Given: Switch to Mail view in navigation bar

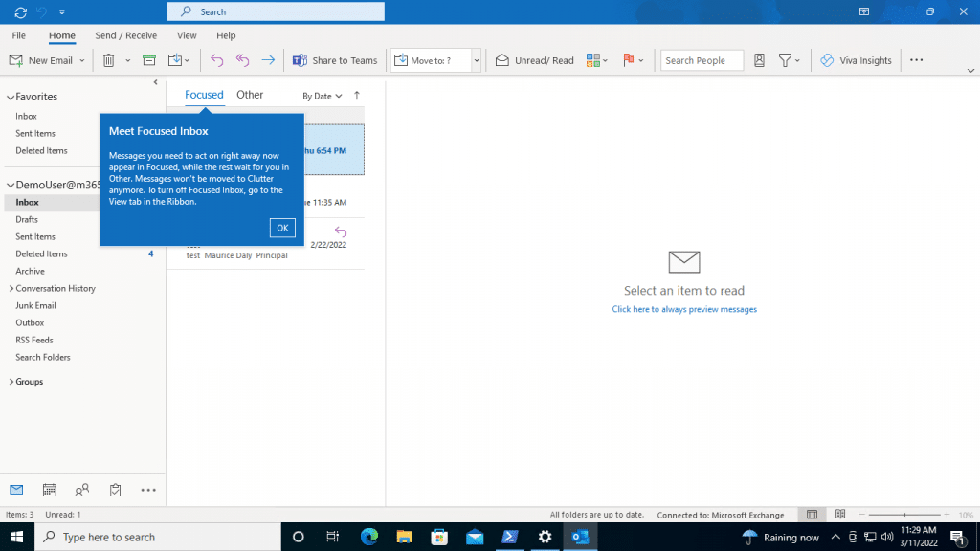Looking at the screenshot, I should pyautogui.click(x=16, y=491).
